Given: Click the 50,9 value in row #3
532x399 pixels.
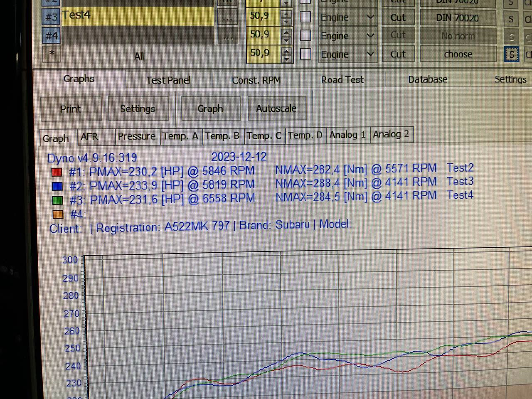Looking at the screenshot, I should coord(264,16).
